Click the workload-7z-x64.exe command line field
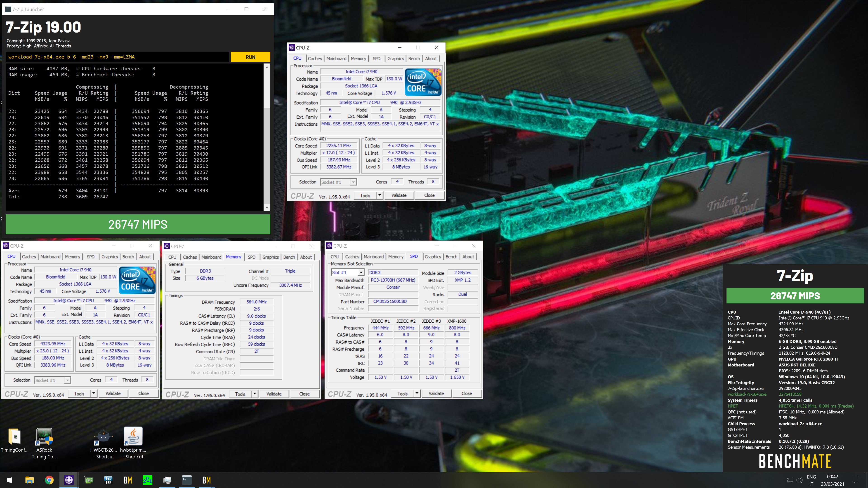This screenshot has width=868, height=488. (x=117, y=57)
